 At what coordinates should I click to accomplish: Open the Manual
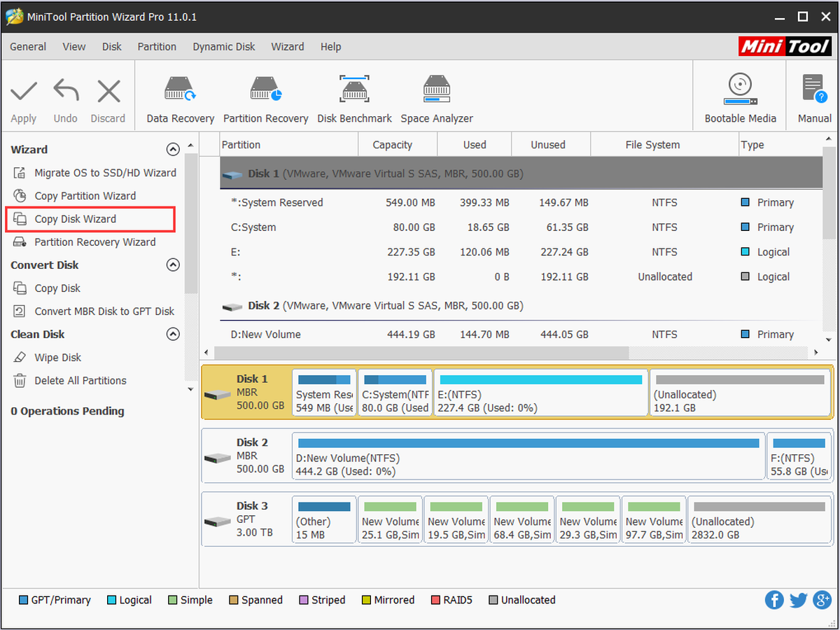pyautogui.click(x=814, y=99)
